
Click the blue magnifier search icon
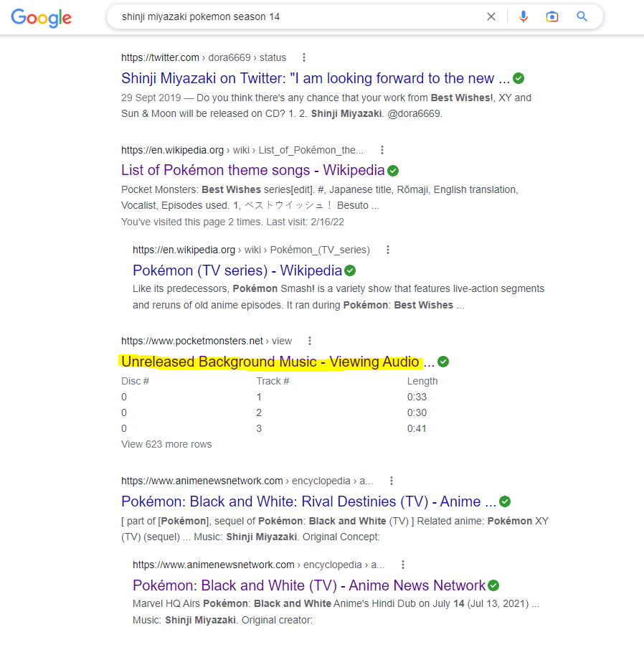[582, 17]
